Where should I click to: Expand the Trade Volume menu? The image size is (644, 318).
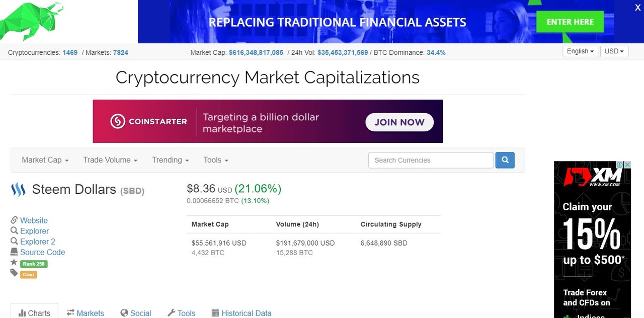coord(110,160)
